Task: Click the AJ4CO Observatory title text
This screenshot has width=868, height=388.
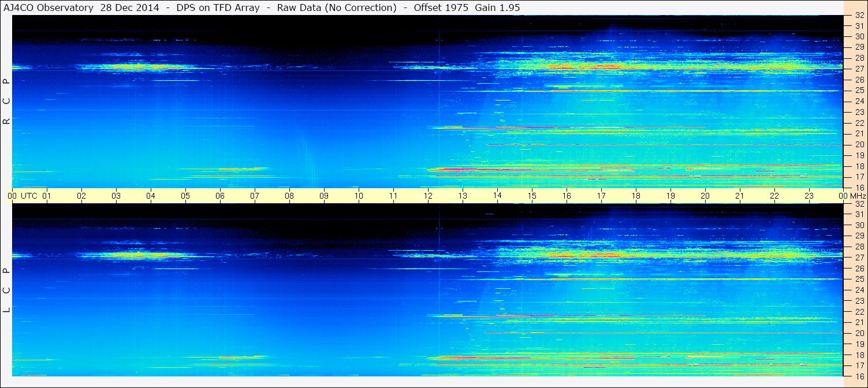Action: 49,8
